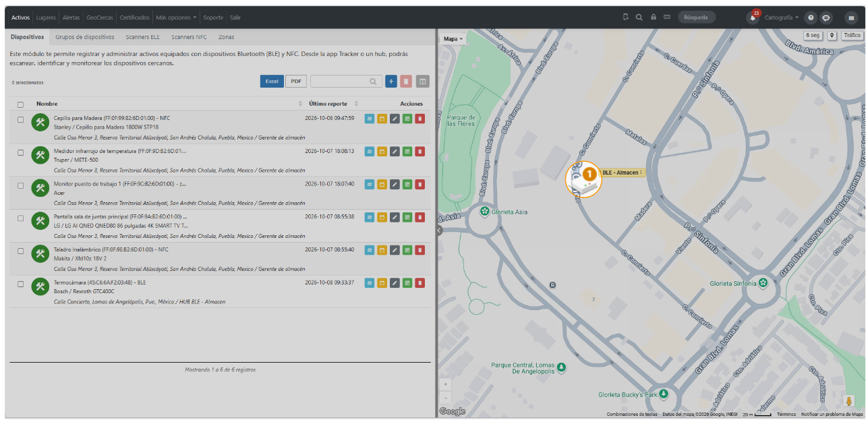Click blue action icon for Medidor infrarrojo
868x422 pixels.
coord(370,152)
